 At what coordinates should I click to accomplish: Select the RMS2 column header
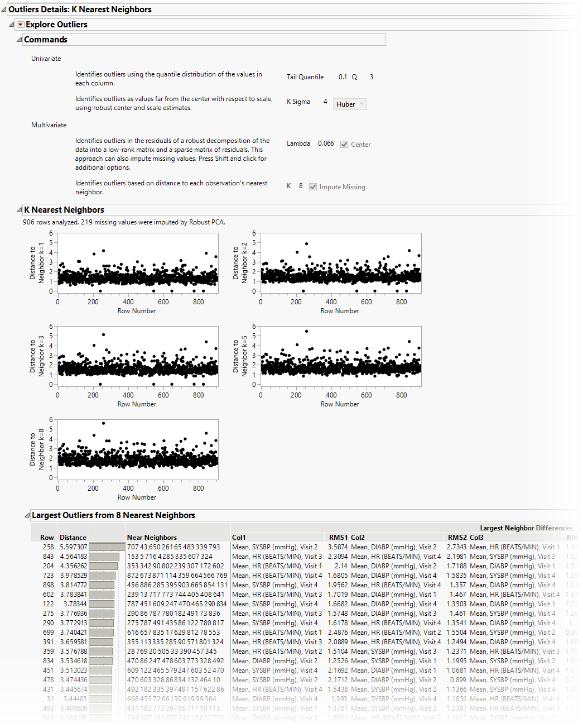click(457, 538)
